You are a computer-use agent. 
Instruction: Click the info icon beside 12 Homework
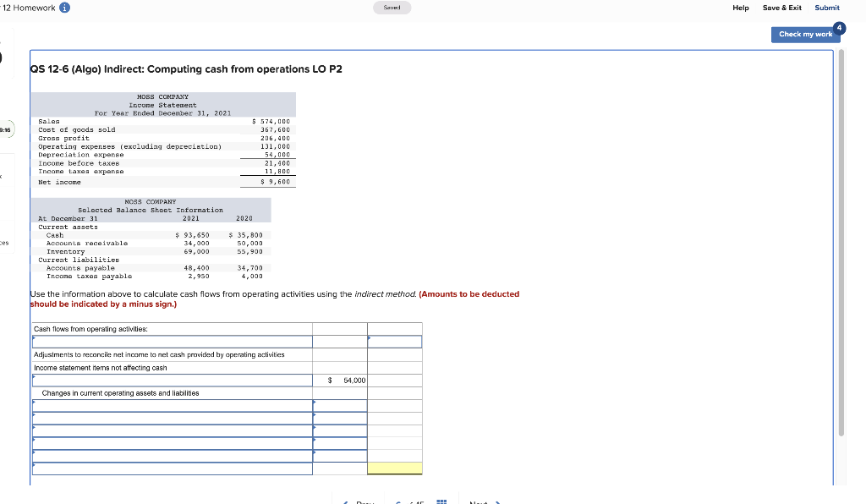click(66, 7)
